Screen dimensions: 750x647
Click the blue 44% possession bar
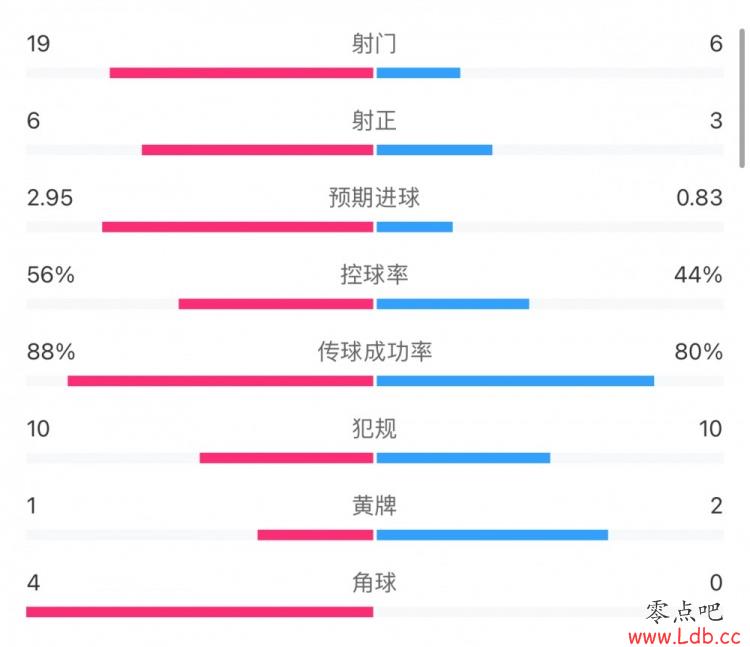[453, 304]
